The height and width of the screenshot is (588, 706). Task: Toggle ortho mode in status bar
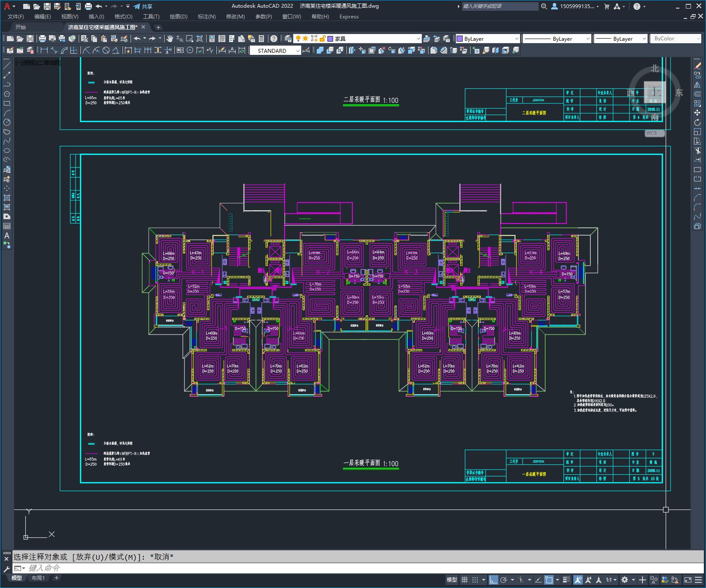493,580
